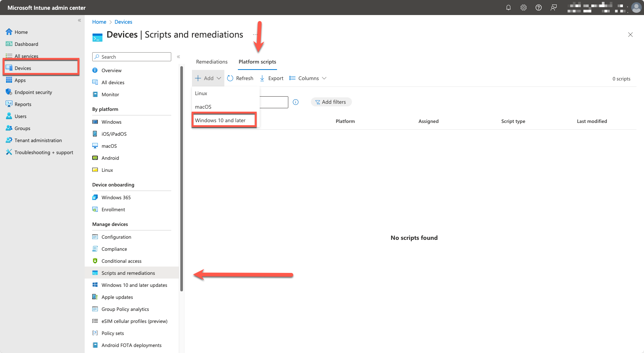Click the Search input field

coord(131,56)
